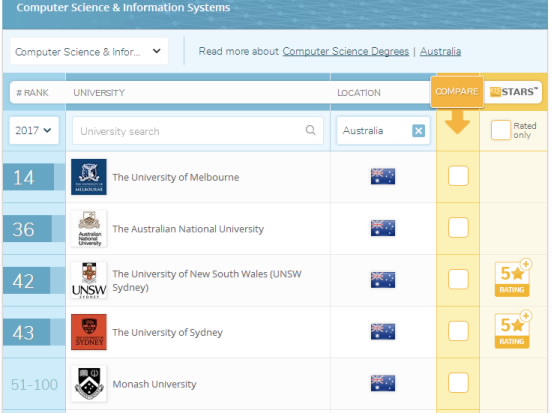Click rank number 42
The width and height of the screenshot is (554, 413).
[x=24, y=281]
